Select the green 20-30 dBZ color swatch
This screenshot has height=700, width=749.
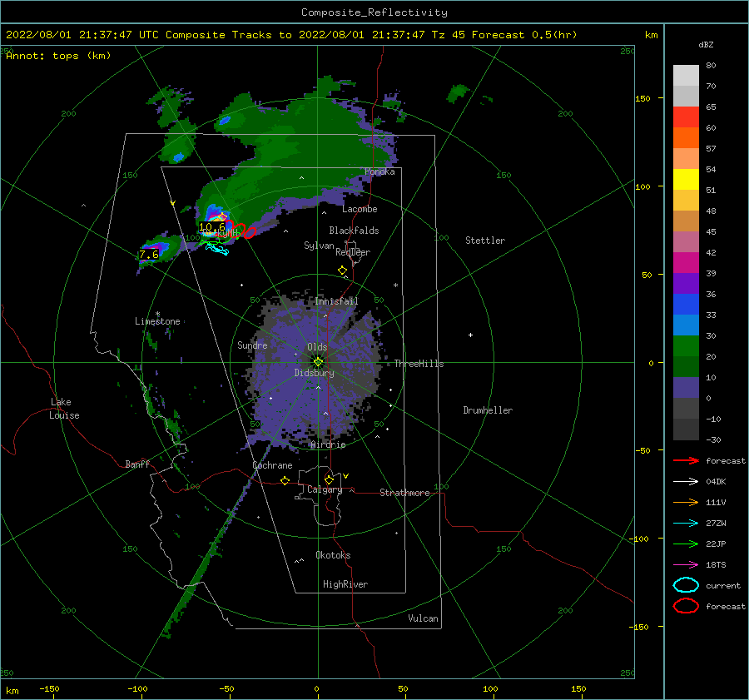686,346
